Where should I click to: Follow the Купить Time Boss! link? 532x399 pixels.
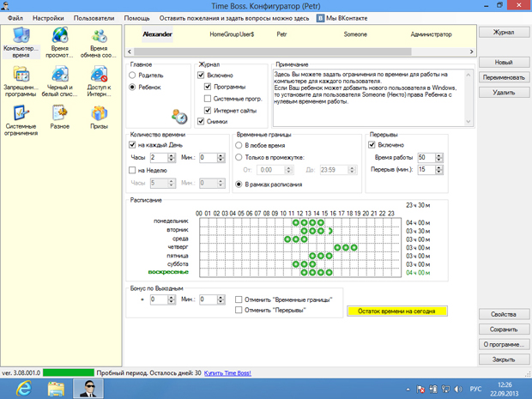[230, 373]
